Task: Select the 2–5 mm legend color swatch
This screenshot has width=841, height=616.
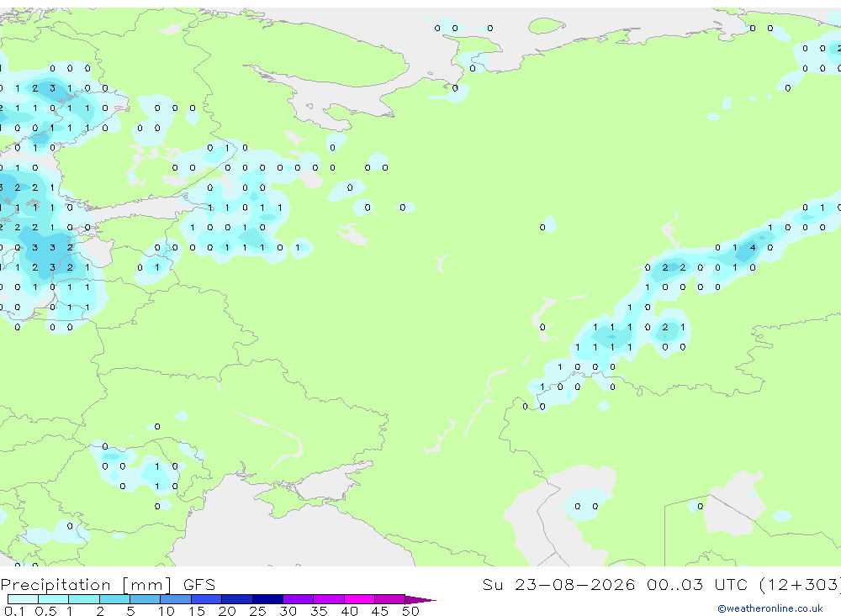Action: [114, 599]
